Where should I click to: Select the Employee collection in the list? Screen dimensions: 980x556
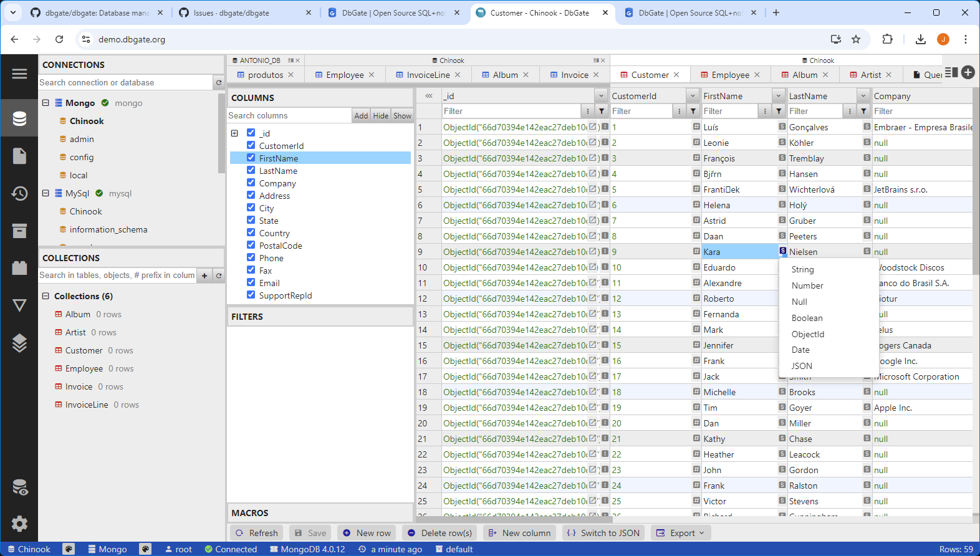pyautogui.click(x=84, y=368)
